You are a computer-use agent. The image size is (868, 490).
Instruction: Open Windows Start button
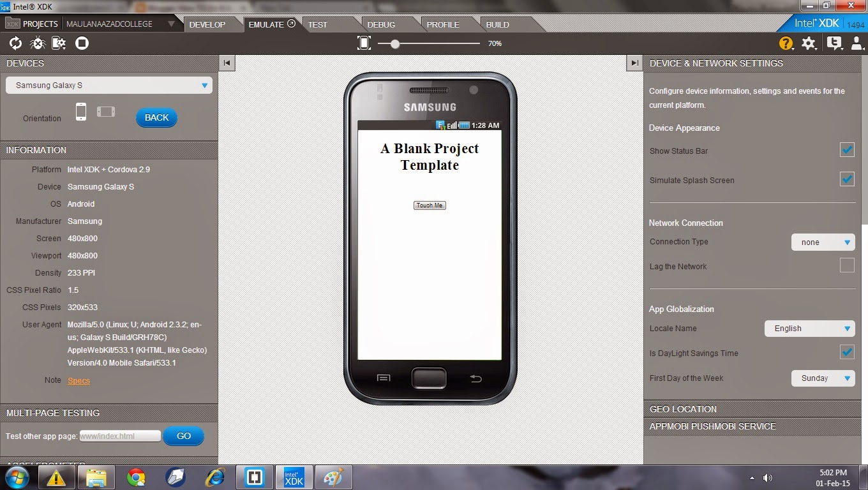pyautogui.click(x=17, y=477)
